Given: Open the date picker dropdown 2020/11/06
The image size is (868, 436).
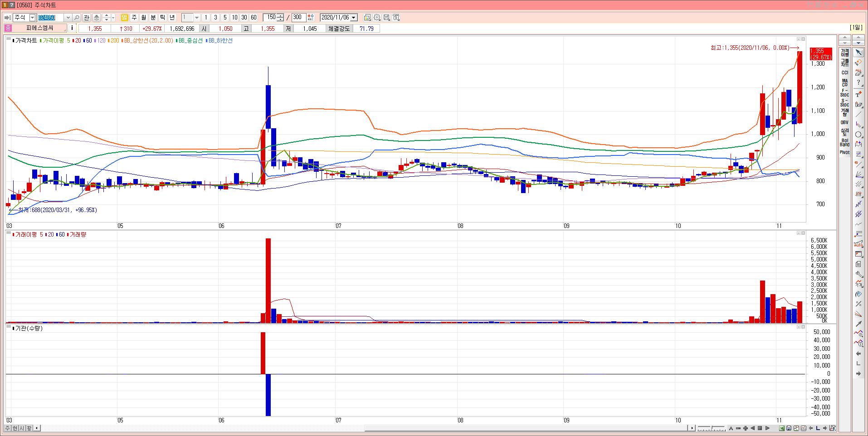Looking at the screenshot, I should (x=354, y=17).
